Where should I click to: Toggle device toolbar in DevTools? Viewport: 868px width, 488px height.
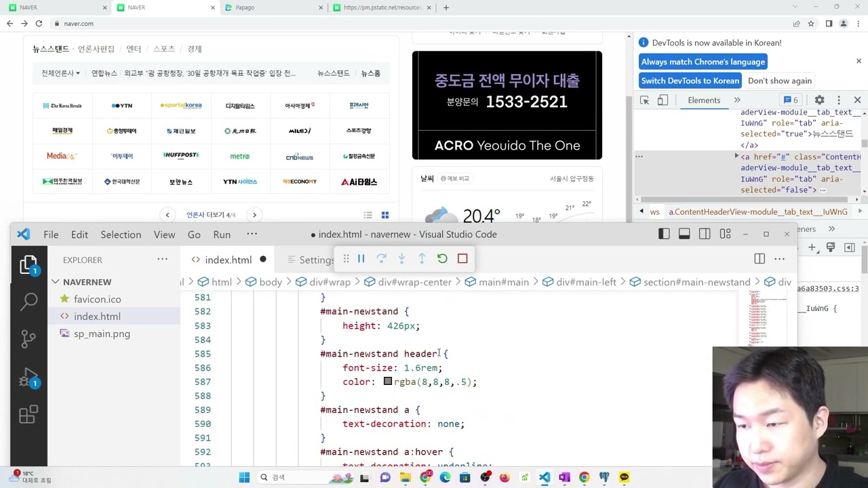(x=663, y=100)
